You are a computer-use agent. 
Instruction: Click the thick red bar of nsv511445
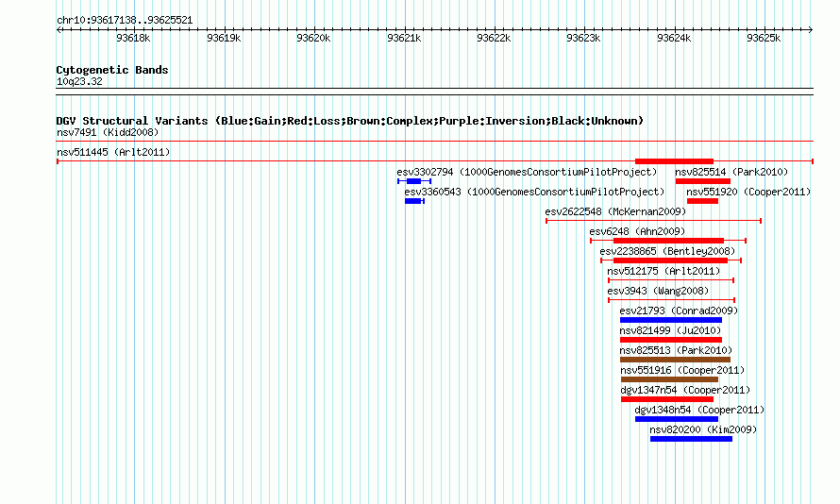click(674, 161)
